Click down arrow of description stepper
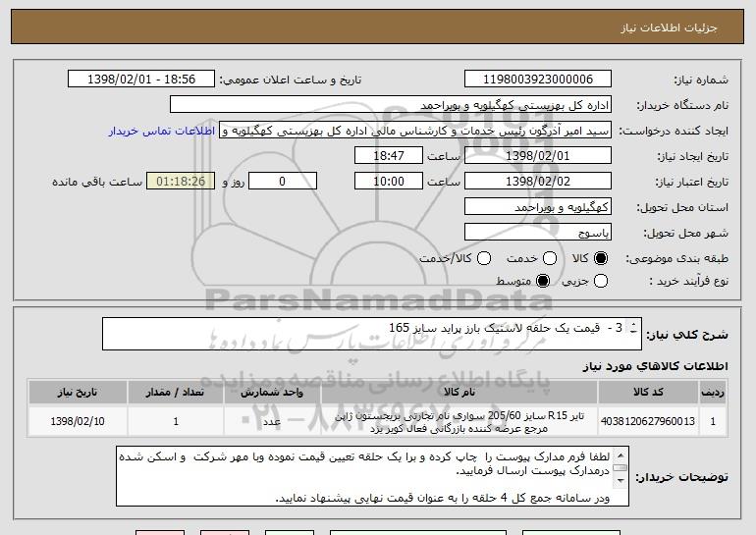This screenshot has height=535, width=756. (633, 331)
